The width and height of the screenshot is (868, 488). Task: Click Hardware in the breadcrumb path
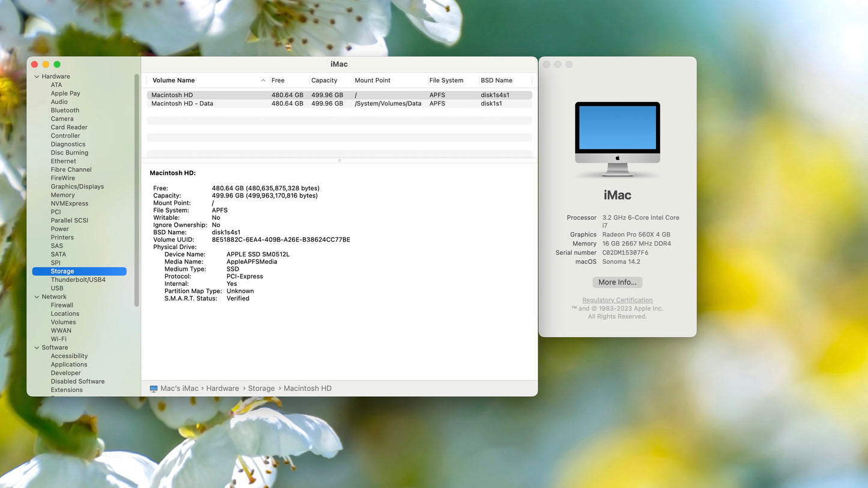[x=222, y=388]
